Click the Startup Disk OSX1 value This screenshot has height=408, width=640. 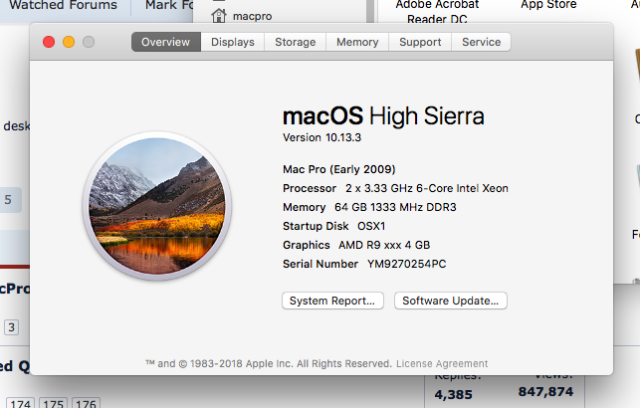pos(371,226)
